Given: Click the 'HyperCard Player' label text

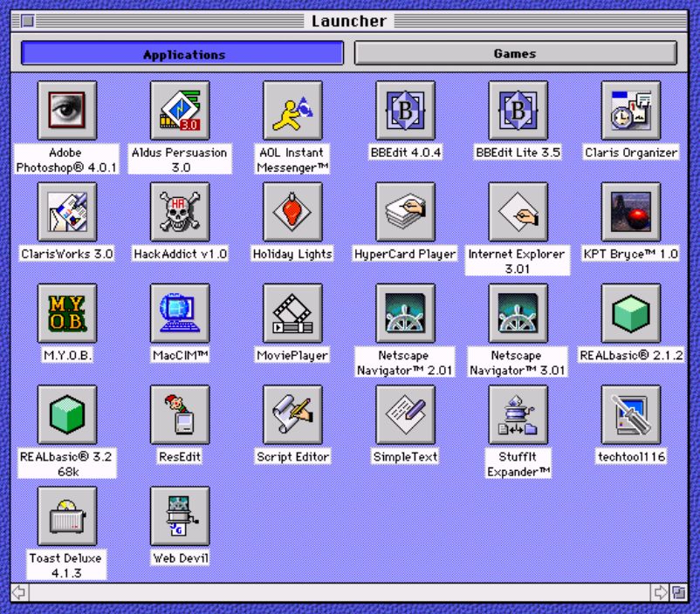Looking at the screenshot, I should point(405,254).
